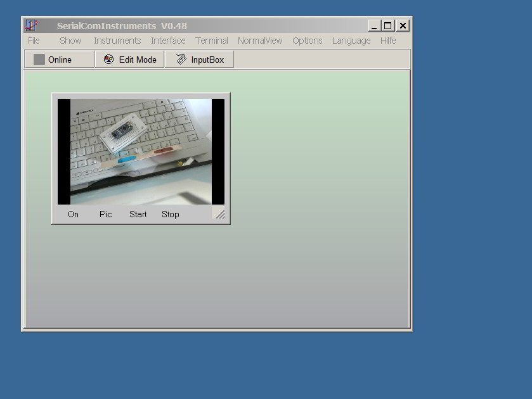Click the webcam video preview image
532x399 pixels.
coord(141,151)
